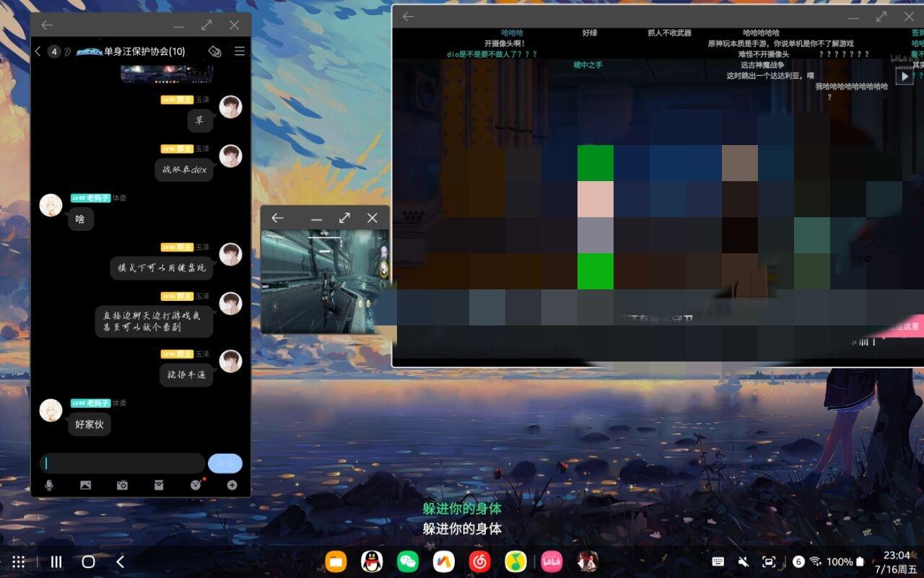Open the red packet icon in QQ chat

159,485
